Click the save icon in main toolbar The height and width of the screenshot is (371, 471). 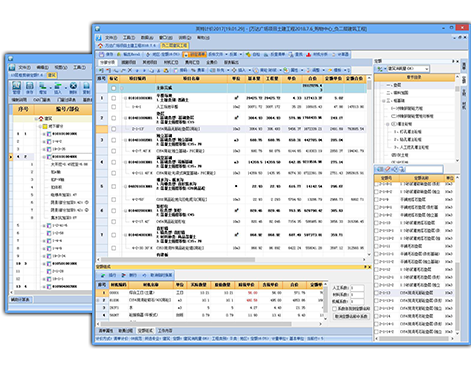point(102,54)
